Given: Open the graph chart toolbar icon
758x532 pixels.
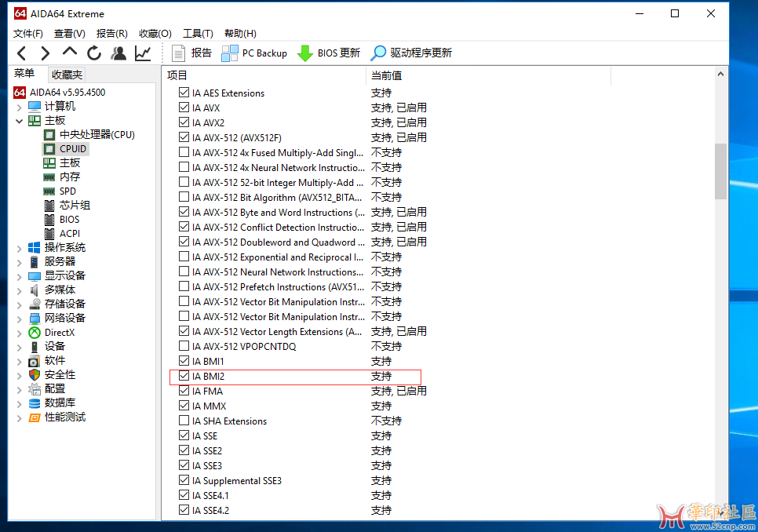Looking at the screenshot, I should pyautogui.click(x=143, y=53).
